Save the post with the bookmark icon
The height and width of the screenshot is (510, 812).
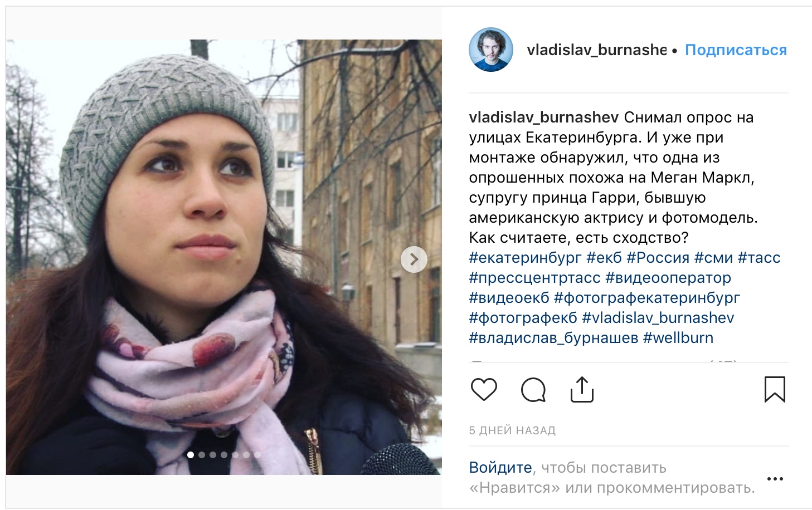775,389
